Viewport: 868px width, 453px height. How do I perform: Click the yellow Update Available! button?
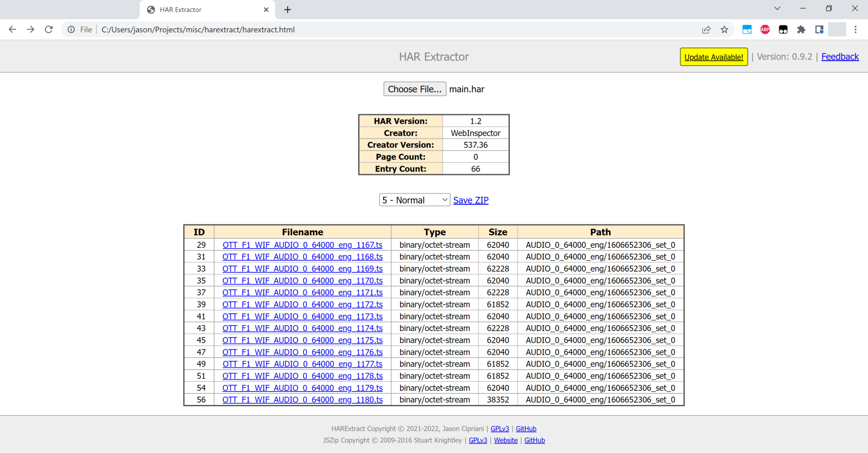[x=714, y=57]
